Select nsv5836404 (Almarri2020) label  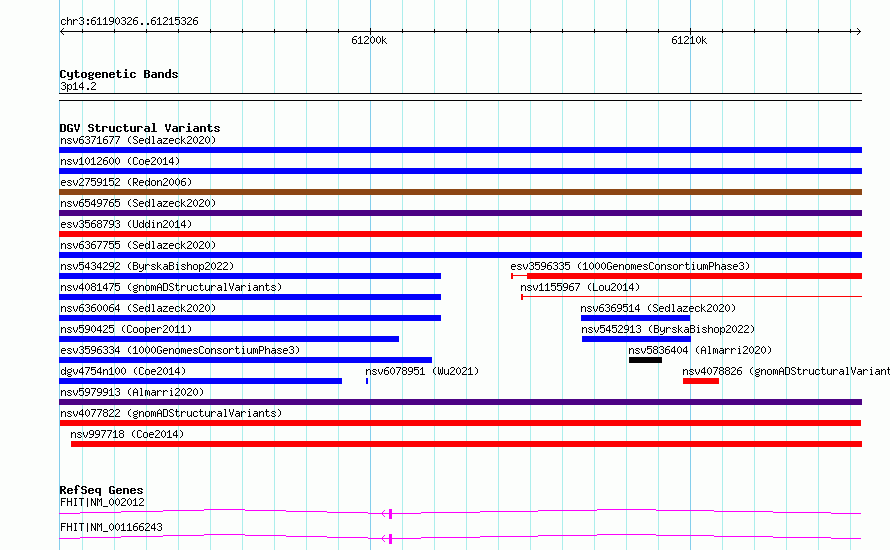[700, 350]
